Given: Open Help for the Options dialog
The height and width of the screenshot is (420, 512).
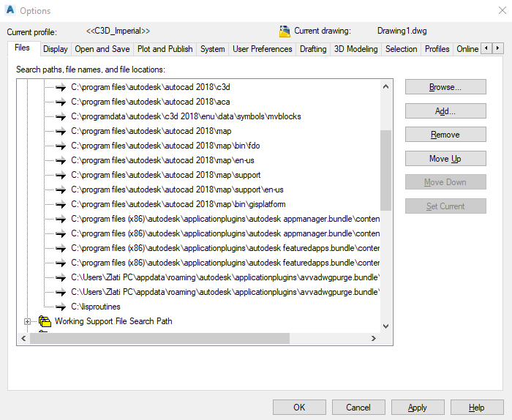Looking at the screenshot, I should 477,408.
